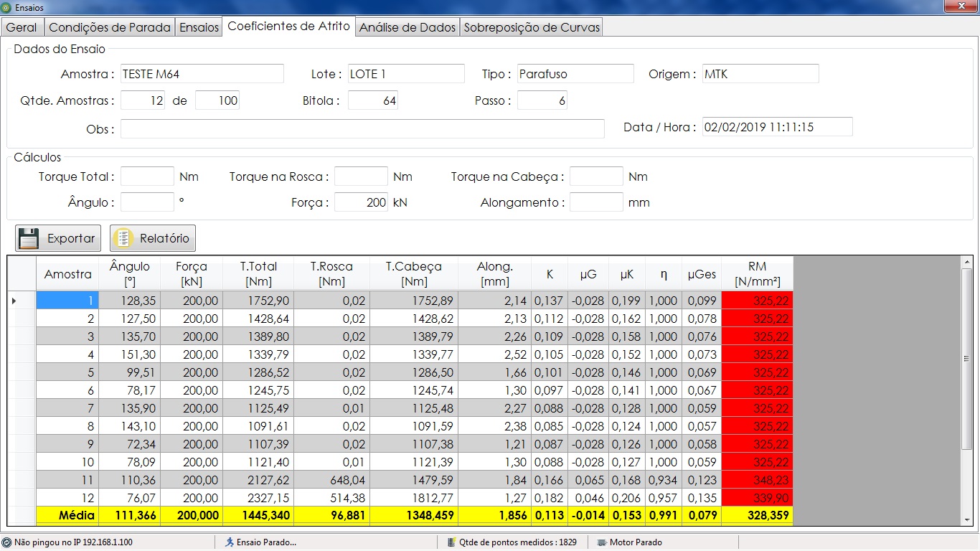Viewport: 980px width, 551px height.
Task: Click the Torque na Cabeça field
Action: [x=596, y=176]
